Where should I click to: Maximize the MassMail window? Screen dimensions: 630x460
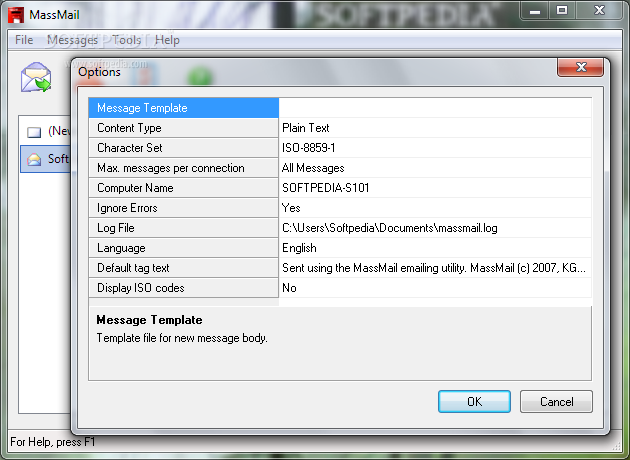click(562, 11)
